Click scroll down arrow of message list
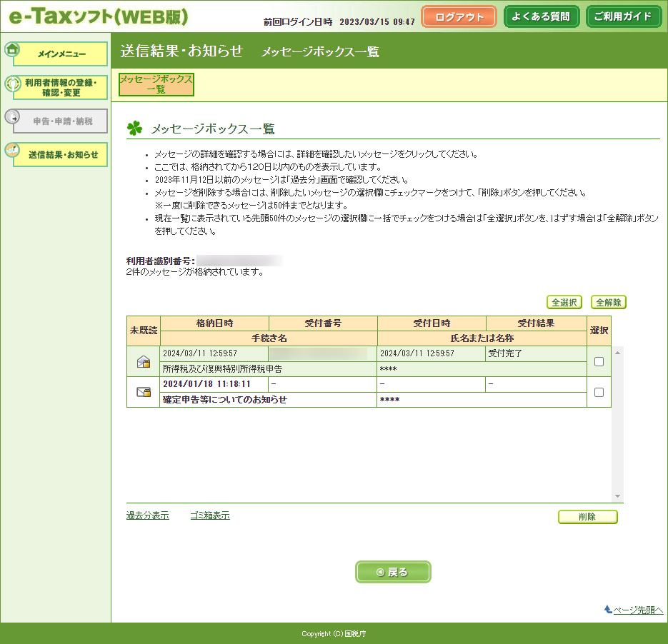Viewport: 668px width, 644px height. [x=618, y=496]
